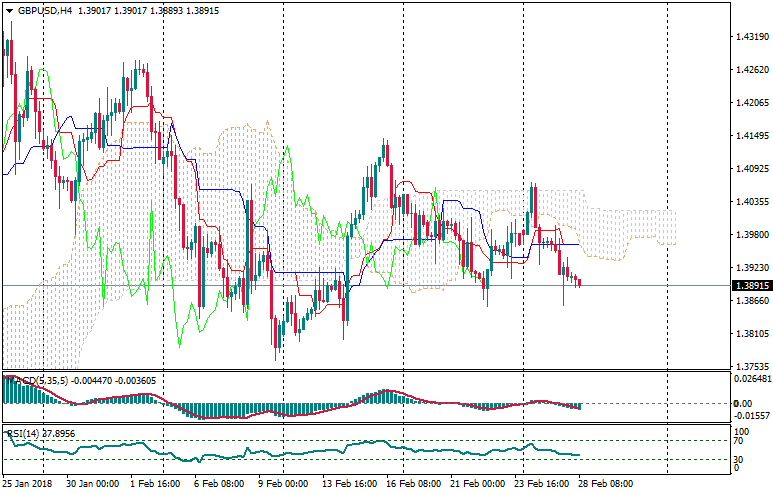773x495 pixels.
Task: Click the 1.40355 price axis label
Action: point(751,202)
